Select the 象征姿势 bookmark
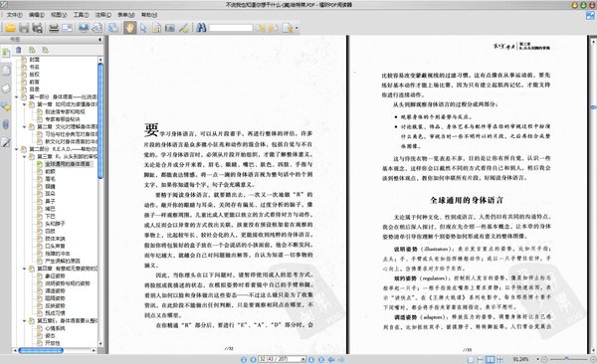This screenshot has height=364, width=597. (x=55, y=276)
